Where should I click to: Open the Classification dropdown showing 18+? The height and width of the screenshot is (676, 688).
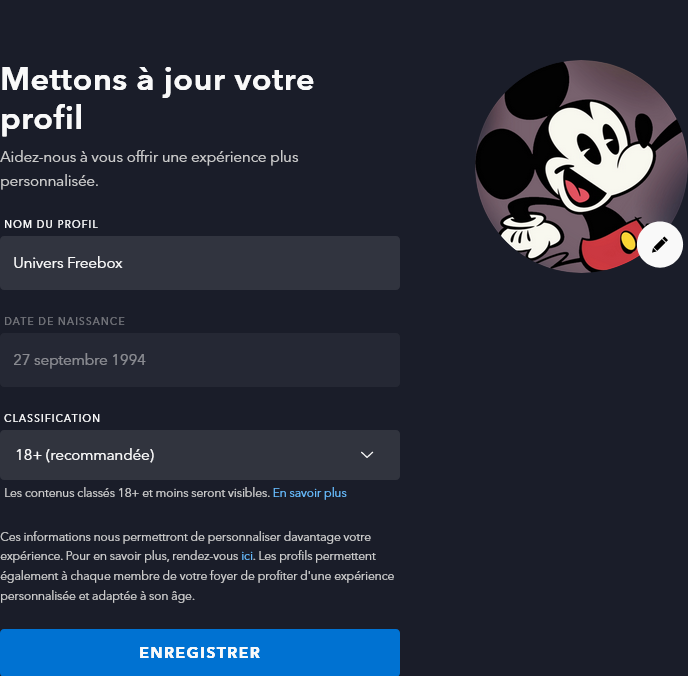200,455
